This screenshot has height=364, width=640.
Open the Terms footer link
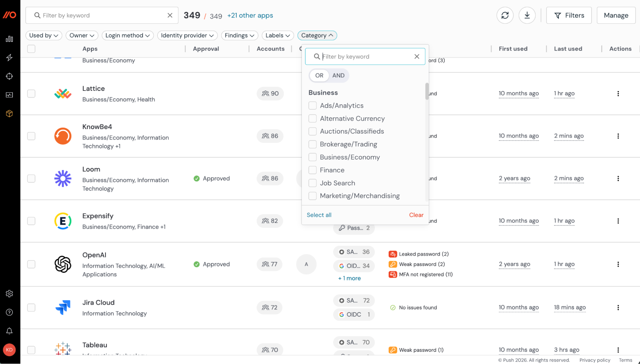point(625,360)
